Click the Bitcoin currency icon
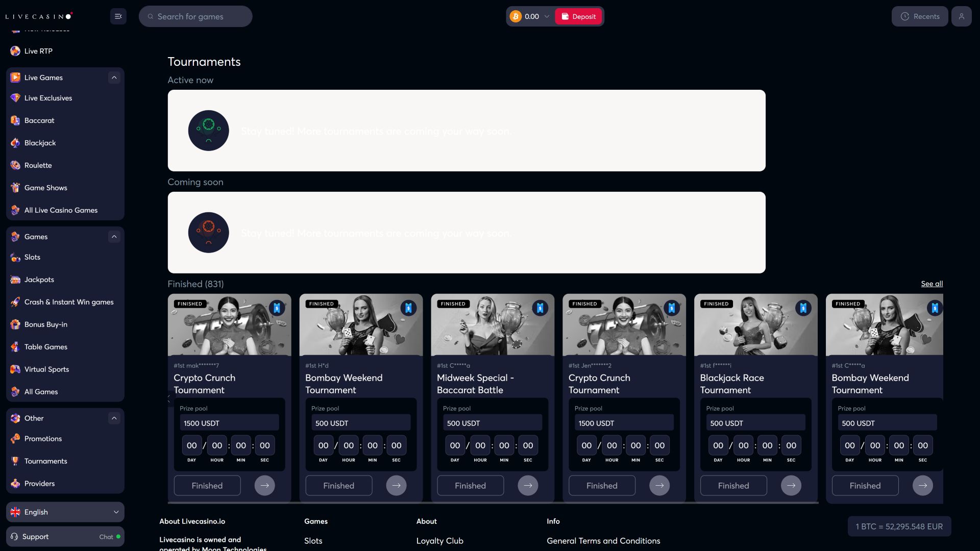Screen dimensions: 980x551 pyautogui.click(x=516, y=16)
